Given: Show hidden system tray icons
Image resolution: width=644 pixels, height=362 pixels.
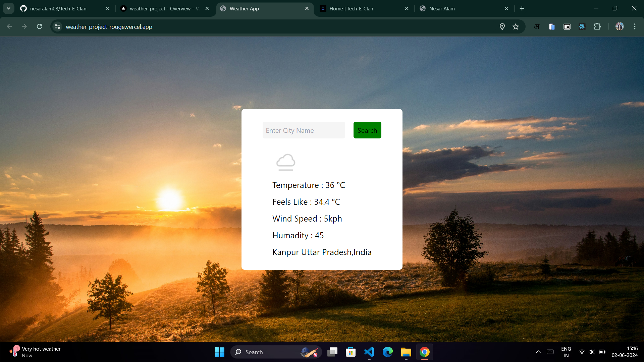Looking at the screenshot, I should pos(538,352).
